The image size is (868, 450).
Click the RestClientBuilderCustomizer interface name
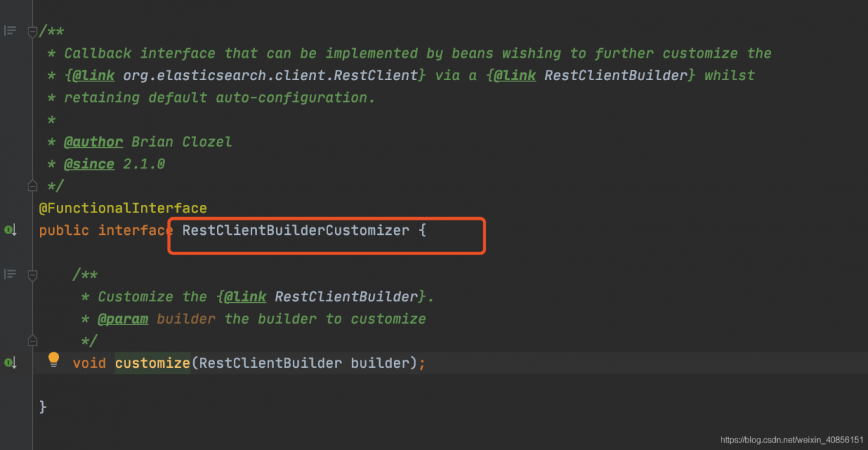coord(296,231)
